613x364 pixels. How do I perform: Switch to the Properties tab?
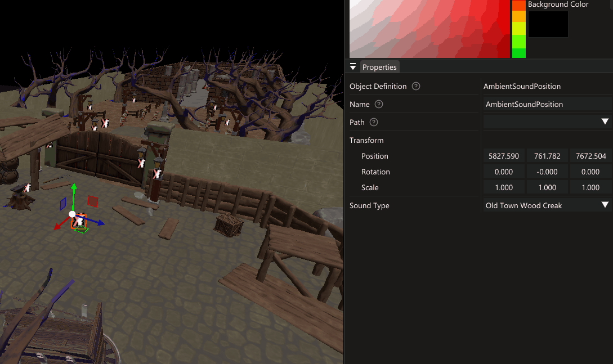379,67
